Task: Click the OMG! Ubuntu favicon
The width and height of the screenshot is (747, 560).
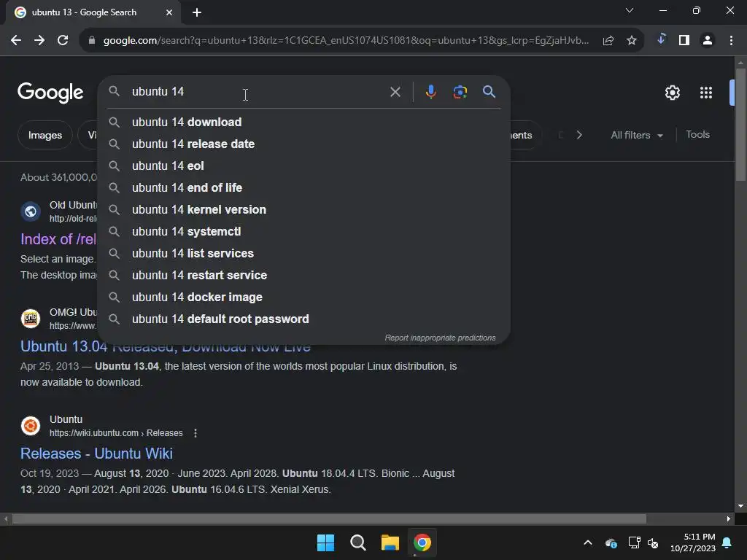Action: point(31,318)
